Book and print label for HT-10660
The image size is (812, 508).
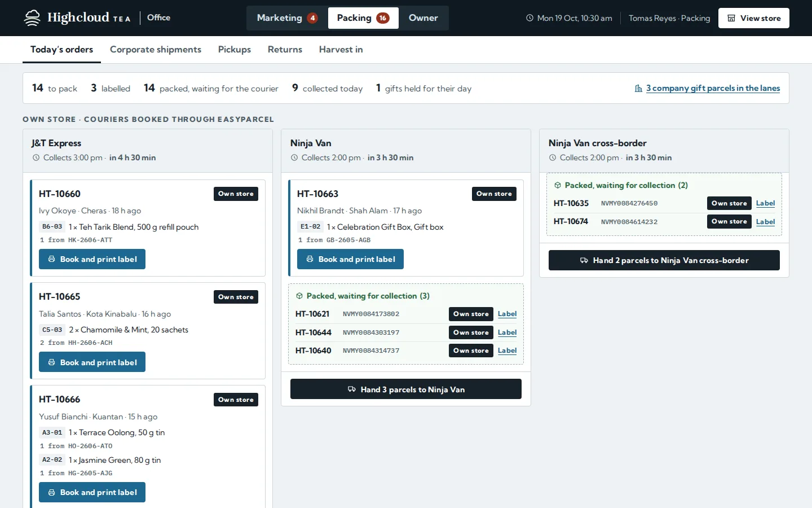pos(92,259)
